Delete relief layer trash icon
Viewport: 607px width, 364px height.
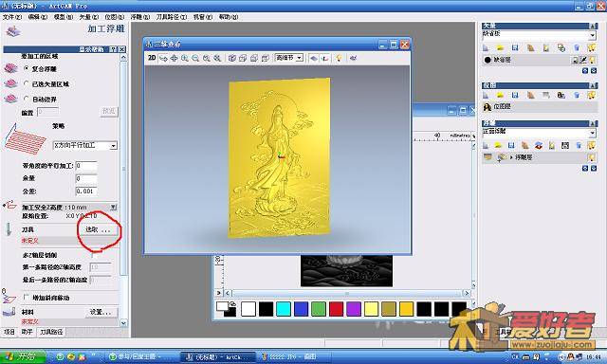[x=579, y=145]
